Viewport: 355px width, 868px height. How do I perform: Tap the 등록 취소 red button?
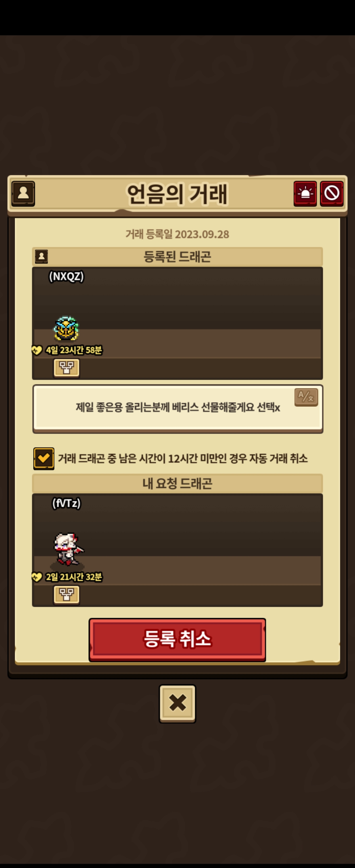[177, 639]
